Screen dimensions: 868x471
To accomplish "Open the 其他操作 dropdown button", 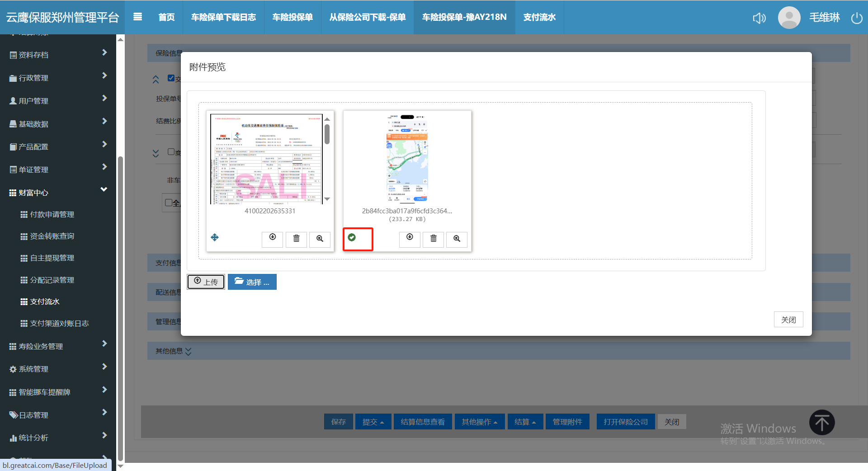I will tap(479, 422).
